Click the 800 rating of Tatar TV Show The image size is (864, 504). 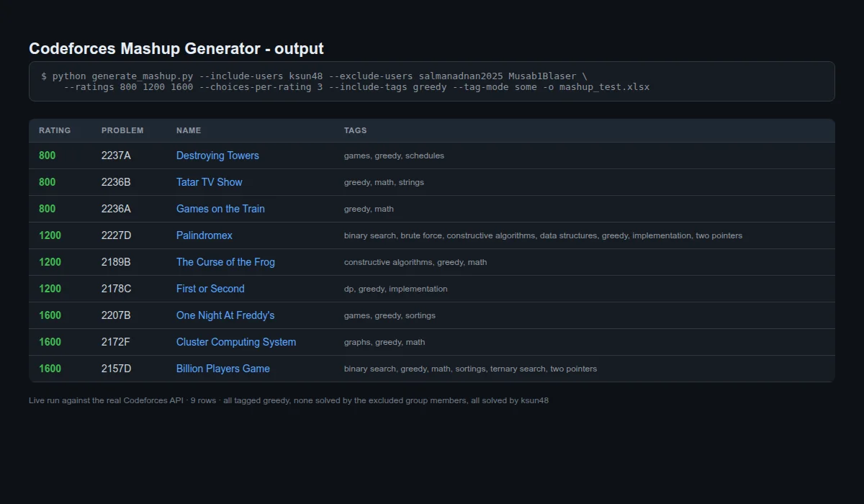coord(47,182)
